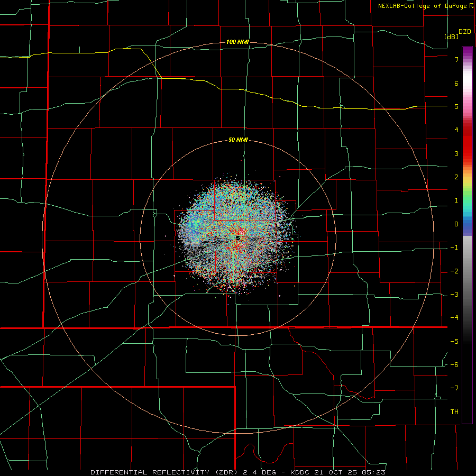Click the -3 value on the scale
Screen dimensions: 476x476
[454, 295]
